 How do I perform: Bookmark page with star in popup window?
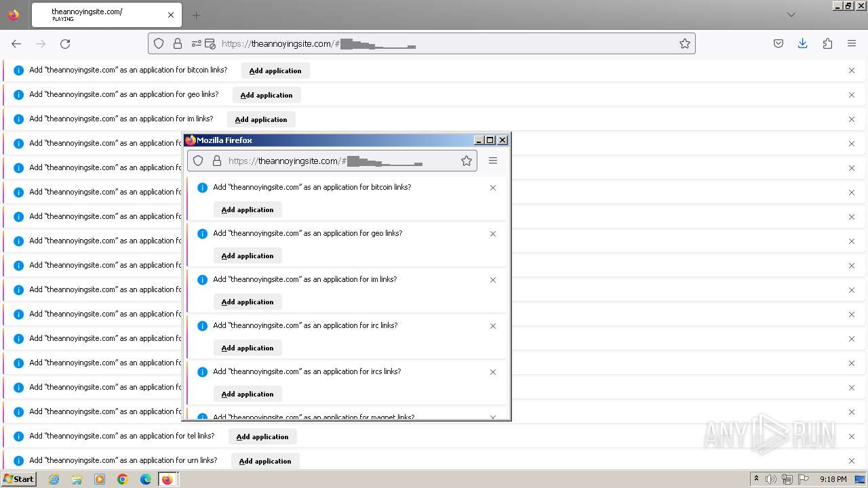click(x=467, y=161)
